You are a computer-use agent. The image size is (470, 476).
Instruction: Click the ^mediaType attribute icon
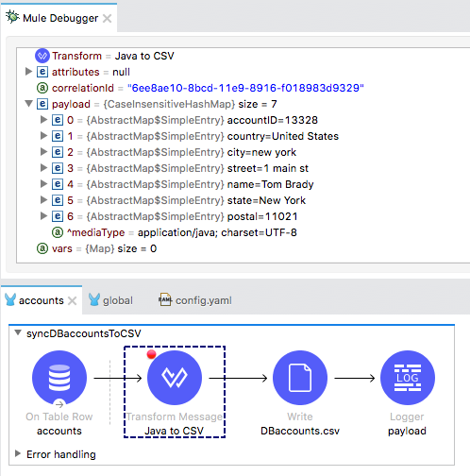[58, 232]
